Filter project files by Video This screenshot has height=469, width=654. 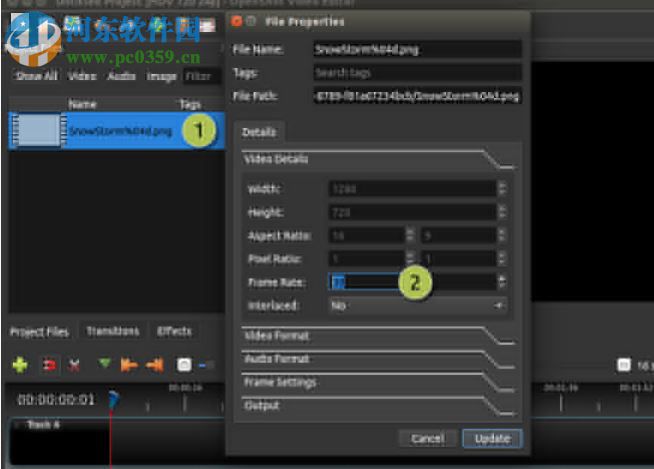point(82,76)
